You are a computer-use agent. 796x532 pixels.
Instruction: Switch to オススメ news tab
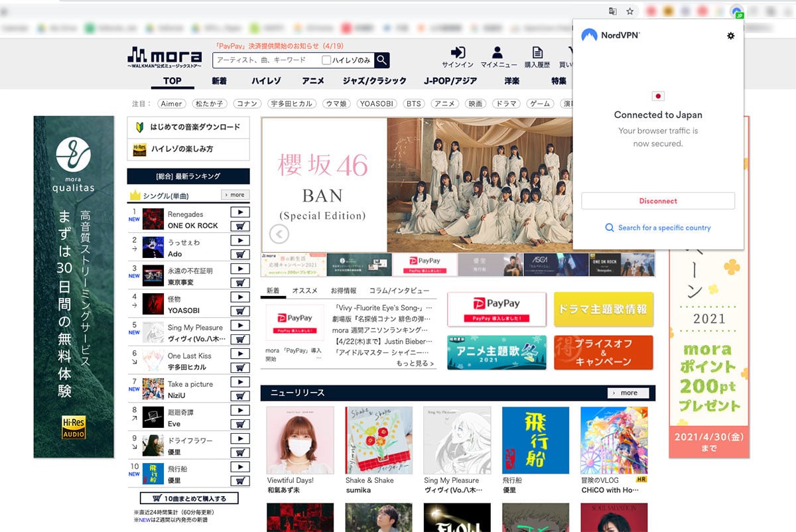pos(304,291)
